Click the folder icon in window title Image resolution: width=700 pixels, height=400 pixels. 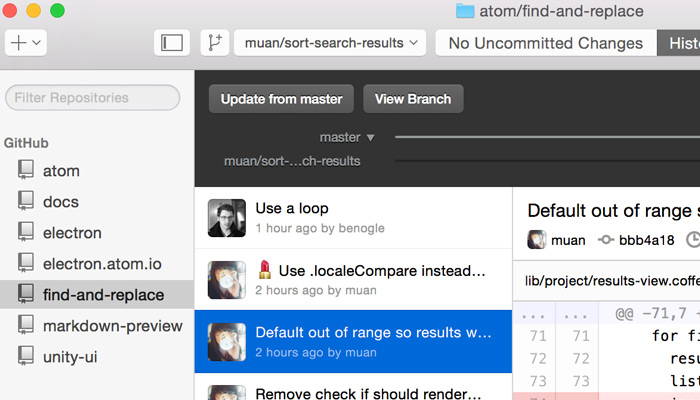click(x=465, y=11)
